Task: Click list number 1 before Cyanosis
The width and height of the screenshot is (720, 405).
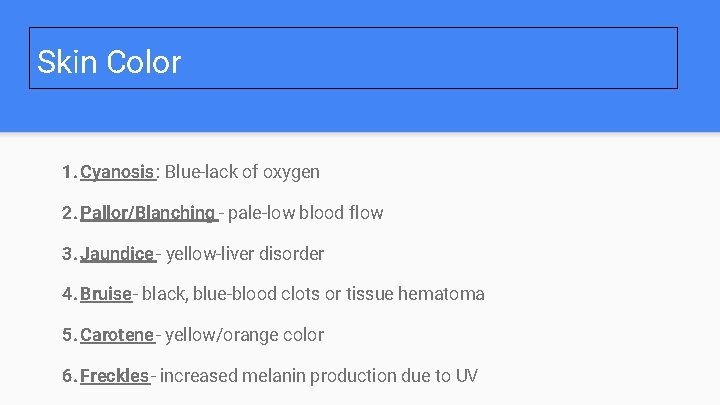Action: point(66,172)
